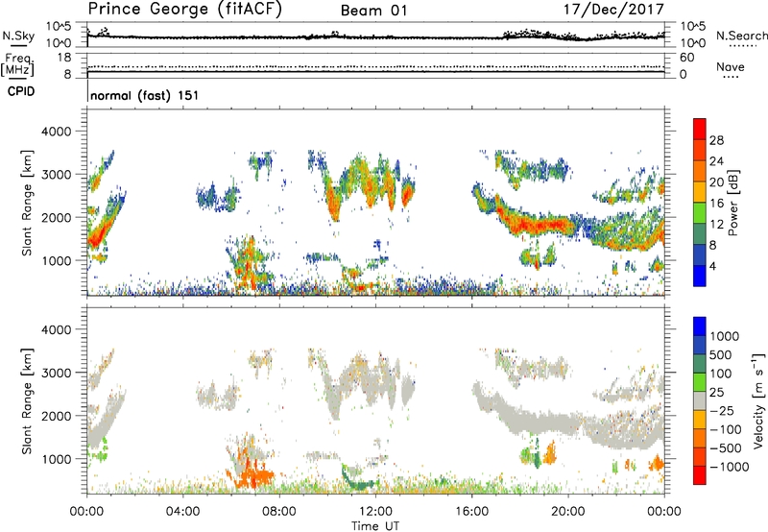This screenshot has width=768, height=532.
Task: Click orange negative-velocity patch near 07:00 in velocity plot
Action: [x=254, y=475]
